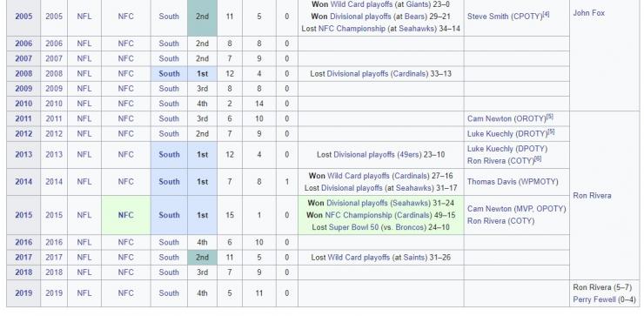
Task: Click the NFL link in 2010 row
Action: point(84,104)
